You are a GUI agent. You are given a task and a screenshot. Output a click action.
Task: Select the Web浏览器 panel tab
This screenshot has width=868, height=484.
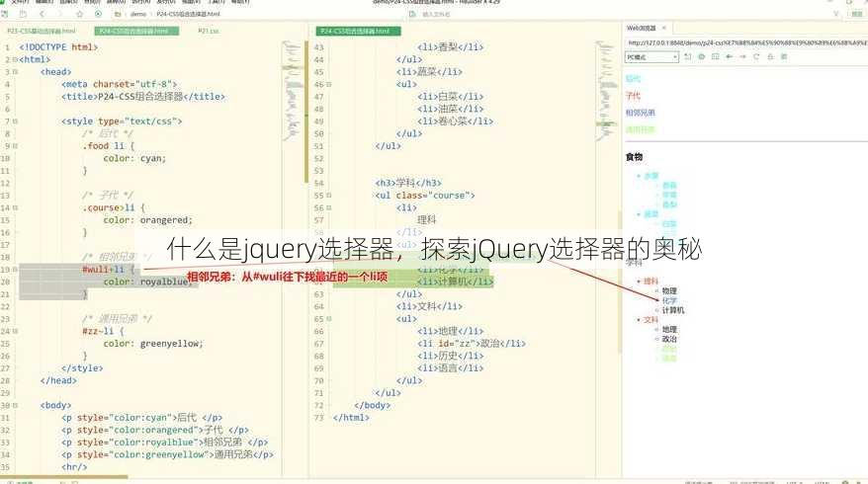click(641, 28)
